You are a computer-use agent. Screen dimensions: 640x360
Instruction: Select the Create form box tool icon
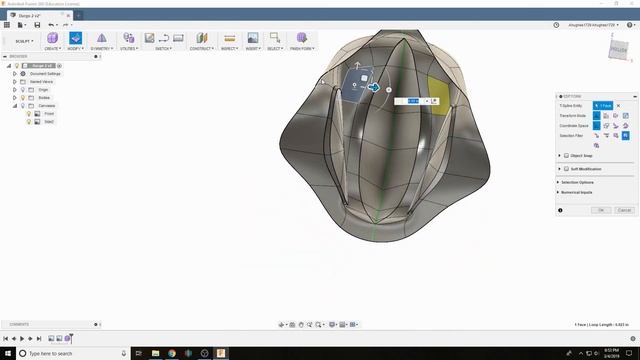52,38
